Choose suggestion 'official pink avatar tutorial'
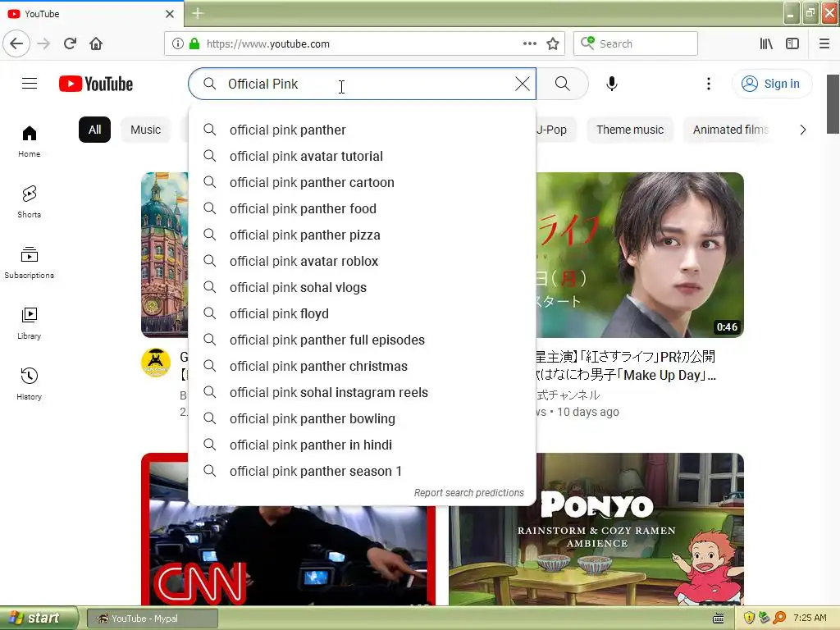Image resolution: width=840 pixels, height=630 pixels. tap(362, 156)
